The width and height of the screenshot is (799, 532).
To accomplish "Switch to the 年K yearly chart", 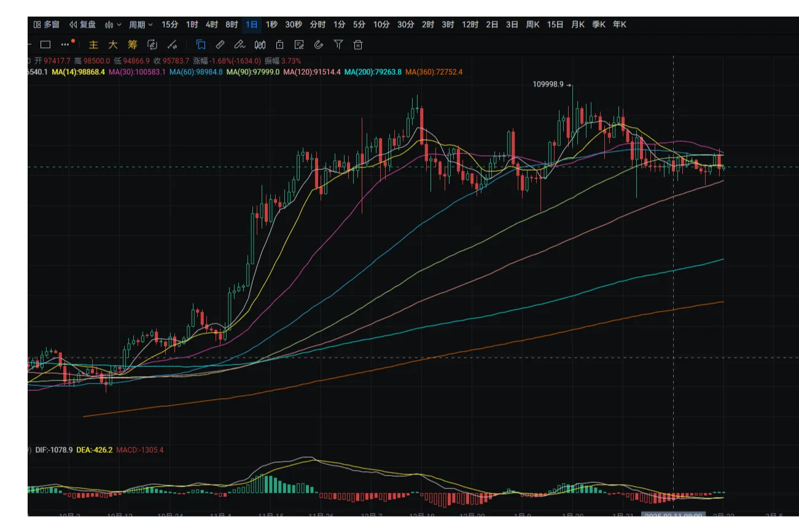I will click(619, 25).
